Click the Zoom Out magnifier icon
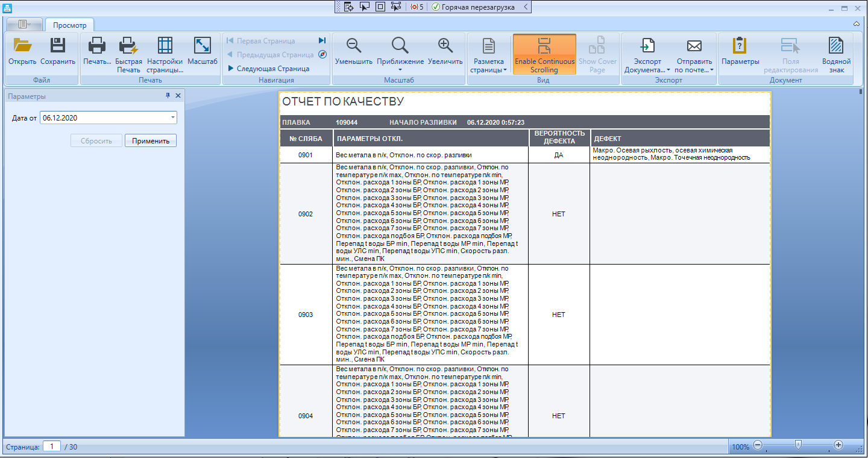Viewport: 868px width, 458px height. pyautogui.click(x=354, y=46)
